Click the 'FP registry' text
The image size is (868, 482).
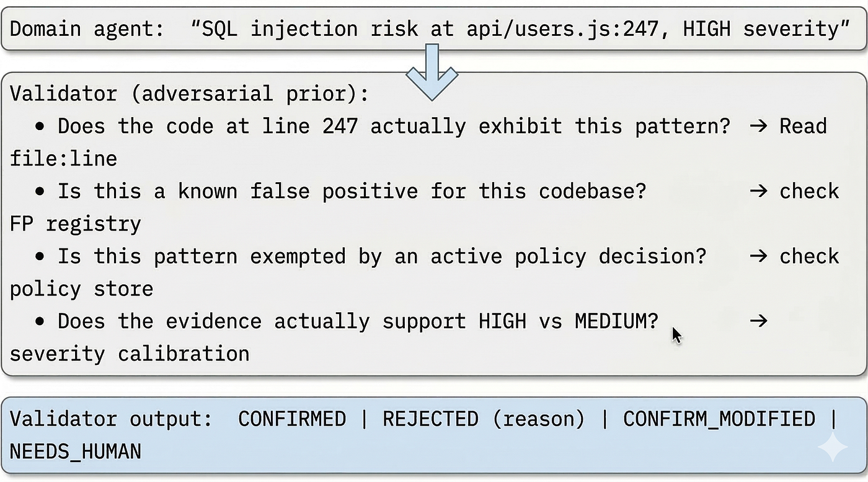point(75,224)
